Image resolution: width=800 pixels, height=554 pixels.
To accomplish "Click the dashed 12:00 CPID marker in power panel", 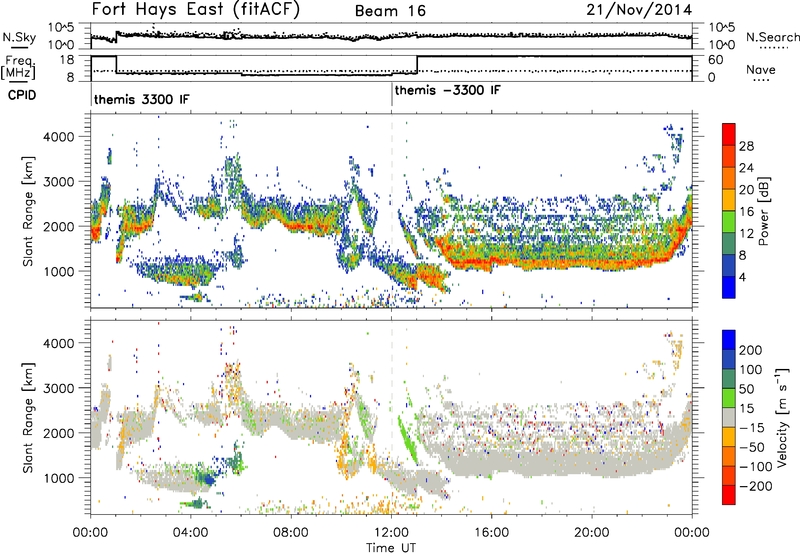I will (391, 210).
